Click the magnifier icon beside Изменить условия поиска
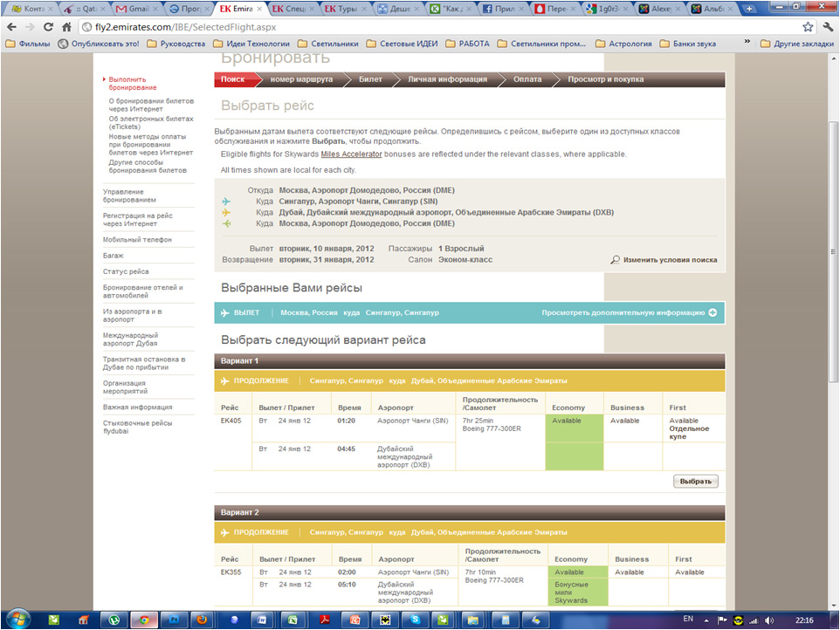The width and height of the screenshot is (840, 630). pos(615,260)
